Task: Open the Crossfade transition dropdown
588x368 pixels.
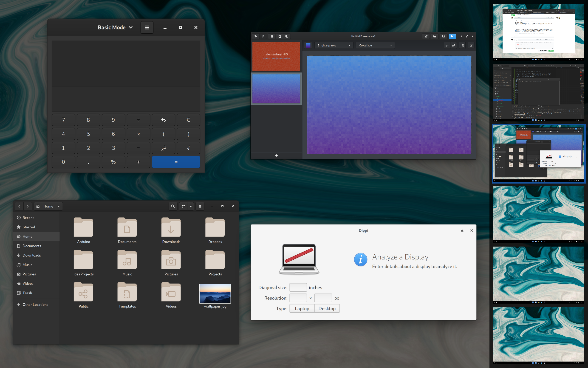Action: tap(375, 45)
